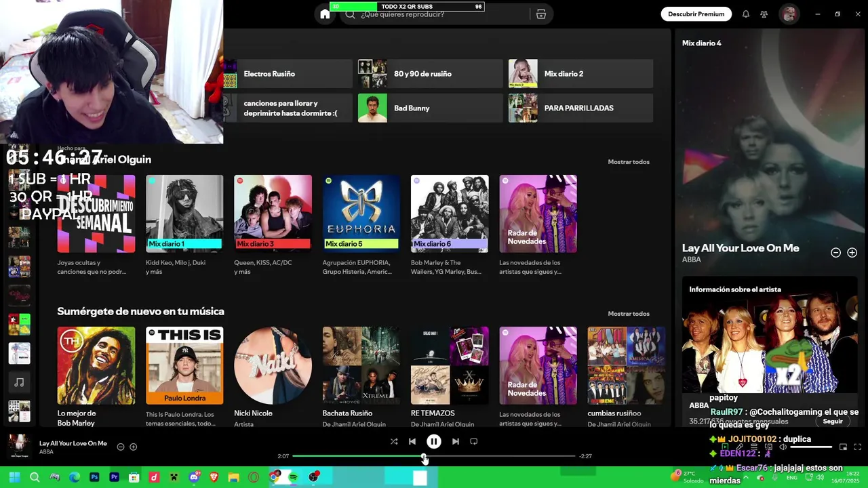Image resolution: width=868 pixels, height=488 pixels.
Task: Open ABBA artist link under panel song title
Action: (691, 260)
